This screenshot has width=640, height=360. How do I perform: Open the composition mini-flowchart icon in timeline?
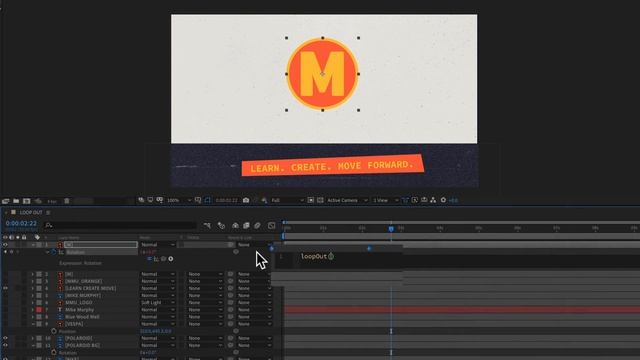coord(207,225)
